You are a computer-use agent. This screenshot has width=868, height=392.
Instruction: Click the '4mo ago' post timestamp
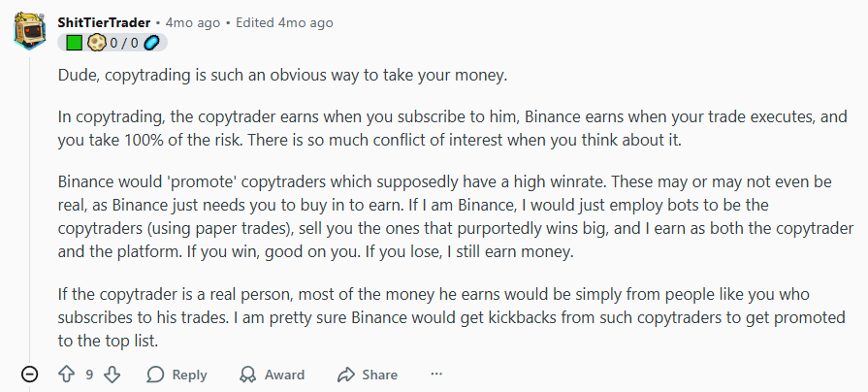(192, 23)
